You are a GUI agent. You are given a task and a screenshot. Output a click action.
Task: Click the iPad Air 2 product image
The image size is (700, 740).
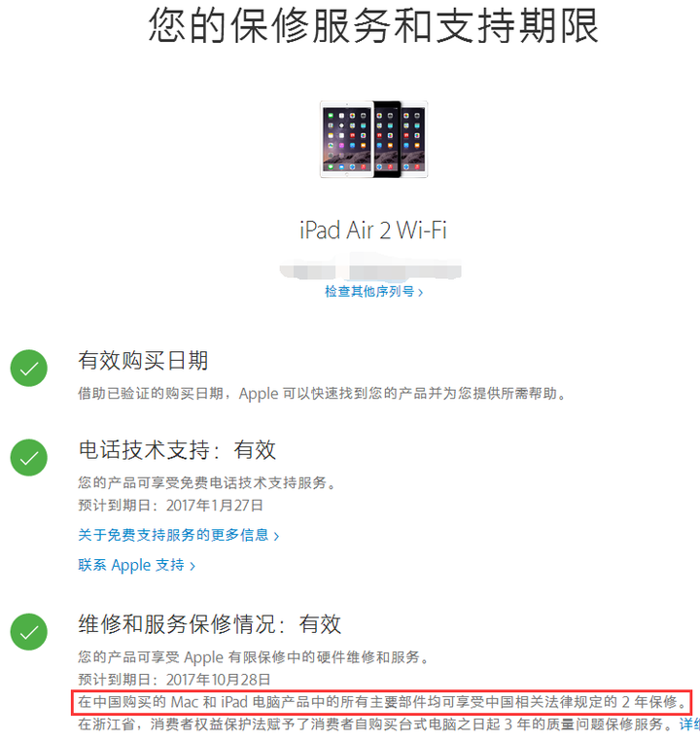click(373, 139)
